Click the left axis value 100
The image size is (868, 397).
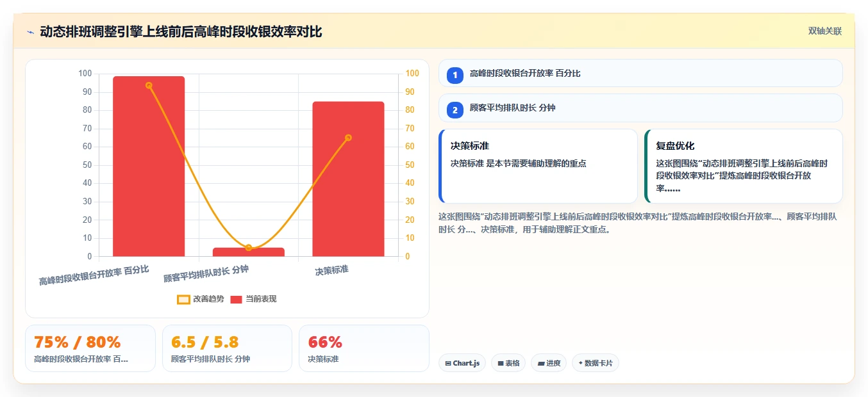[85, 74]
